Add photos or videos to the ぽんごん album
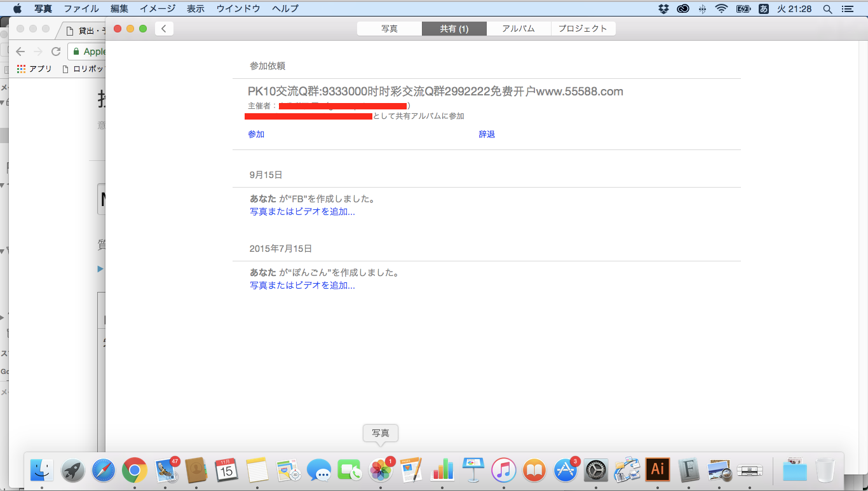The height and width of the screenshot is (491, 868). [302, 286]
